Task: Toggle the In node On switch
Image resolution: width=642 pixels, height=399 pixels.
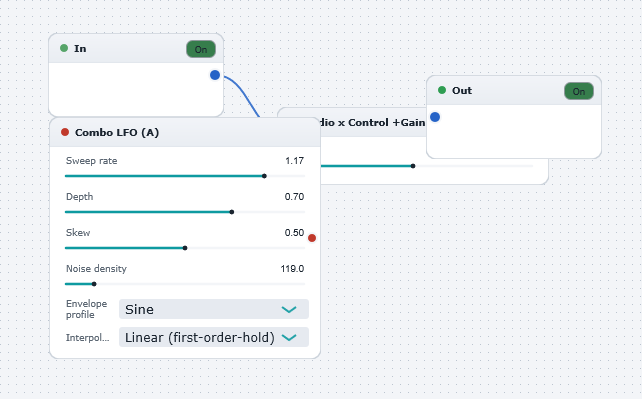Action: [201, 49]
